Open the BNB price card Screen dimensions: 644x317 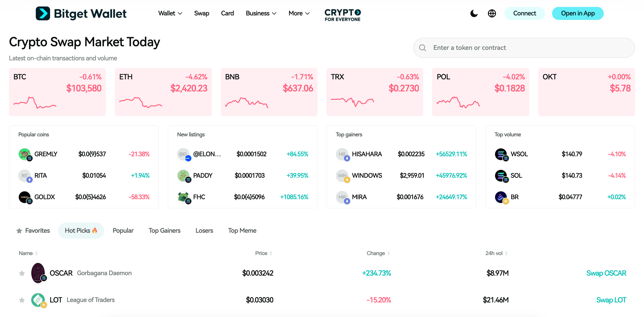click(269, 92)
